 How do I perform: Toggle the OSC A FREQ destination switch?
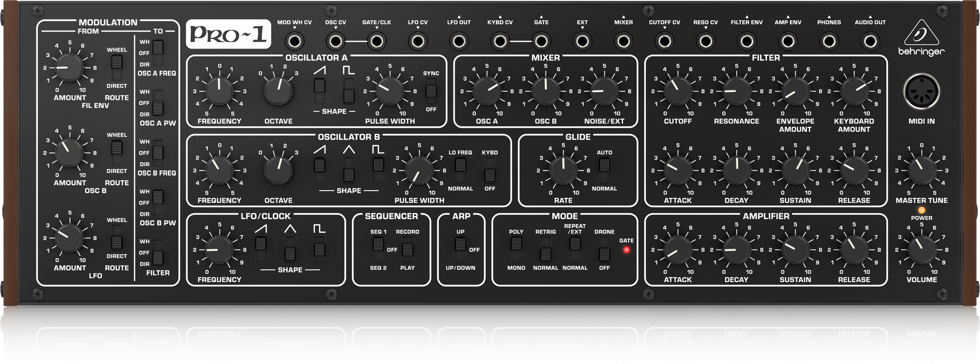click(158, 53)
